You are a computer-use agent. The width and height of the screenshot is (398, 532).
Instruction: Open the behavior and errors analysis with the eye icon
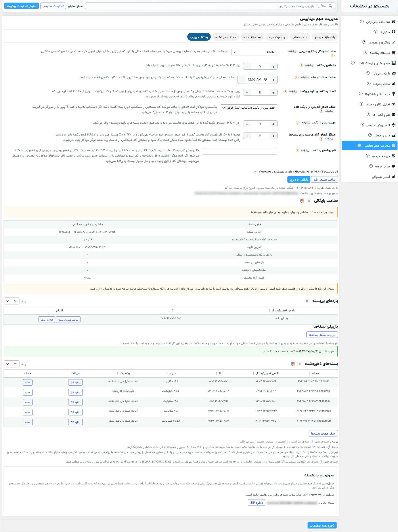[378, 104]
